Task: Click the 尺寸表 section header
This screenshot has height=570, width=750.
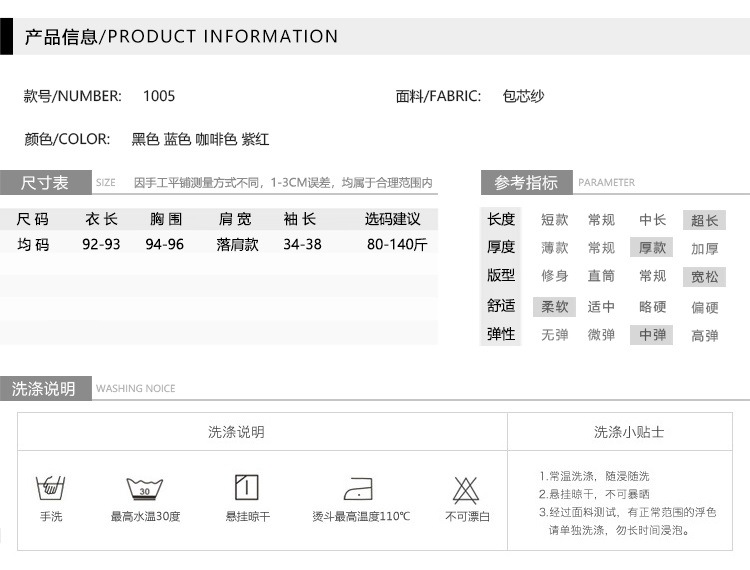Action: tap(45, 183)
